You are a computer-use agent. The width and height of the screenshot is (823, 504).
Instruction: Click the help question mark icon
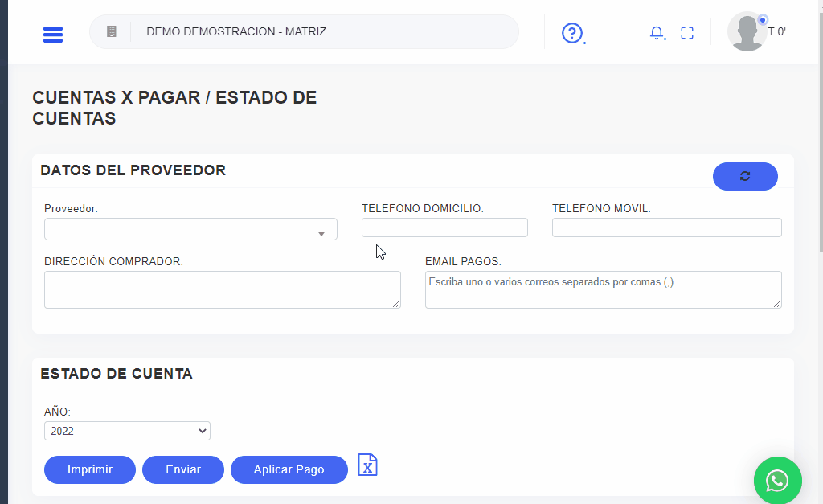click(x=571, y=33)
